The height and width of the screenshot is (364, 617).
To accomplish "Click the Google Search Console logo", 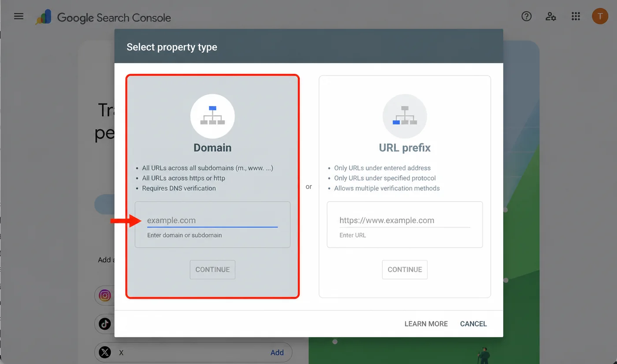I will [104, 18].
